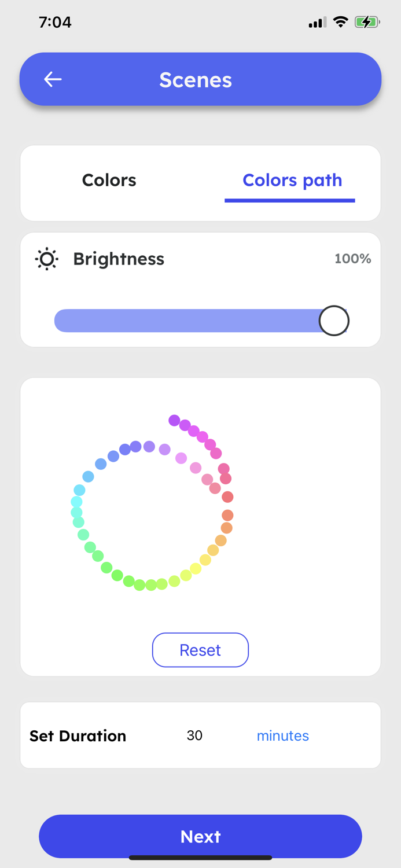The height and width of the screenshot is (868, 401).
Task: Select the cyan dot on the left side
Action: pos(76,502)
